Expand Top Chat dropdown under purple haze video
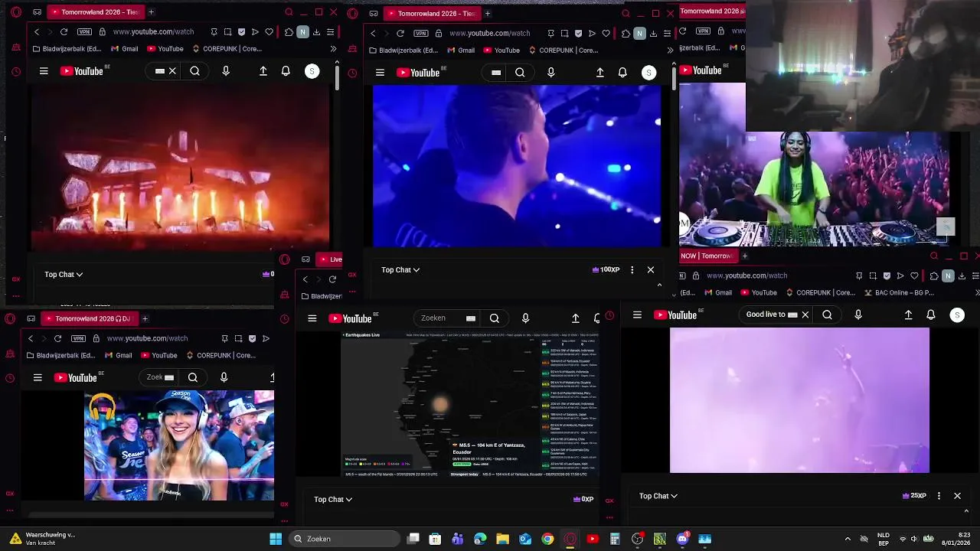 [658, 496]
